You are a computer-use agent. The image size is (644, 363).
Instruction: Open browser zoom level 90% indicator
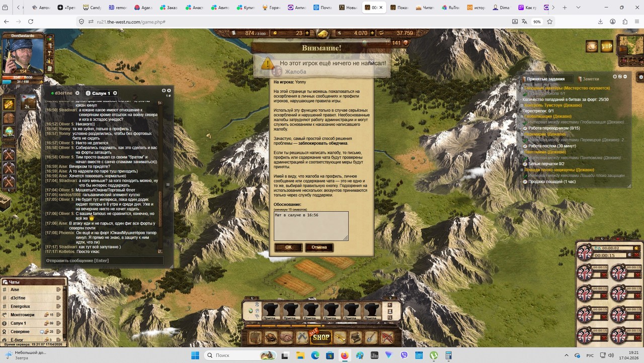[x=537, y=22]
